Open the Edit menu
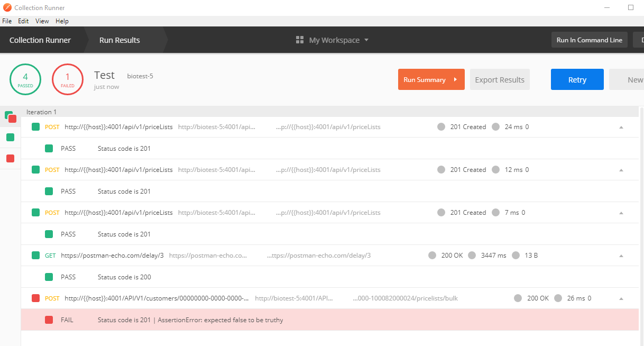This screenshot has height=346, width=644. click(x=23, y=21)
